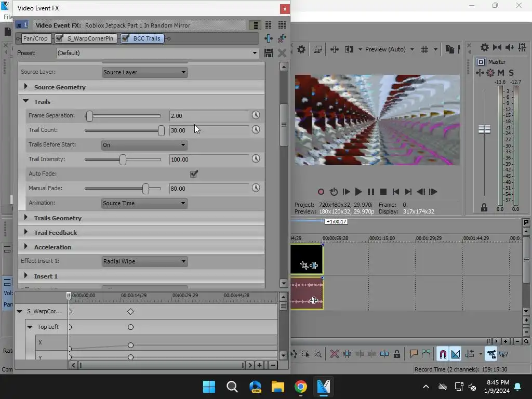
Task: Go to Start of project
Action: (395, 192)
